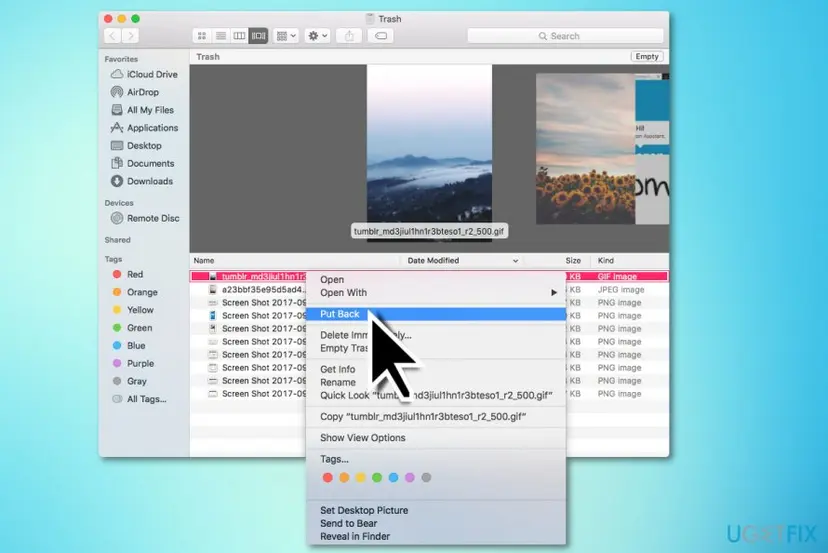Apply purple tag dot in context menu
This screenshot has width=828, height=553.
pyautogui.click(x=410, y=477)
